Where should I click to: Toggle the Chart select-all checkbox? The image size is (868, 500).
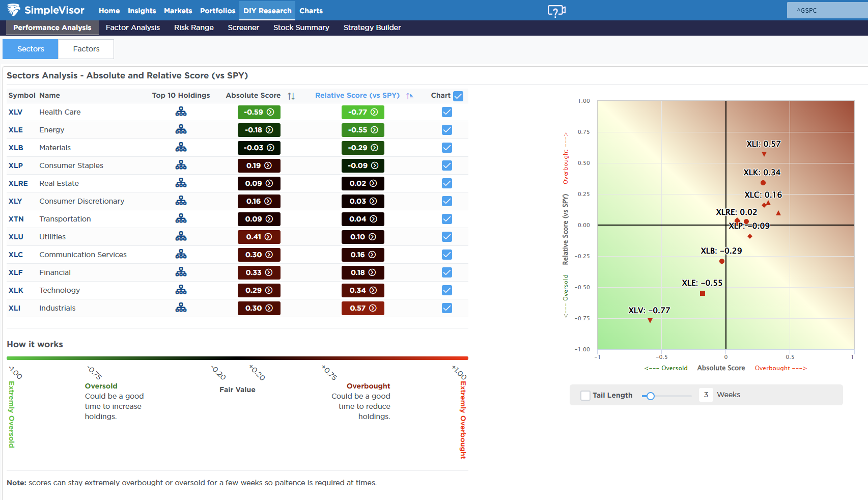point(458,96)
